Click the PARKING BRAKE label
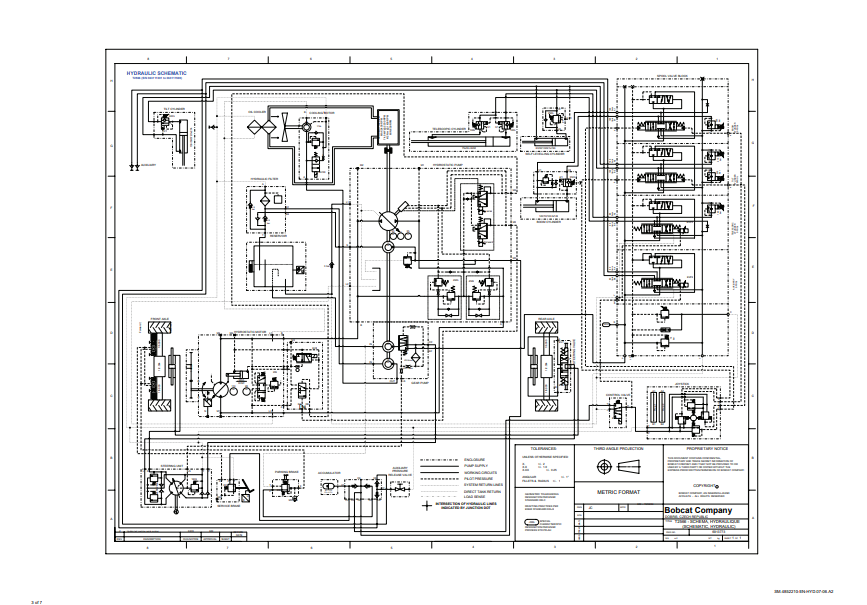This screenshot has width=867, height=605. [x=286, y=472]
